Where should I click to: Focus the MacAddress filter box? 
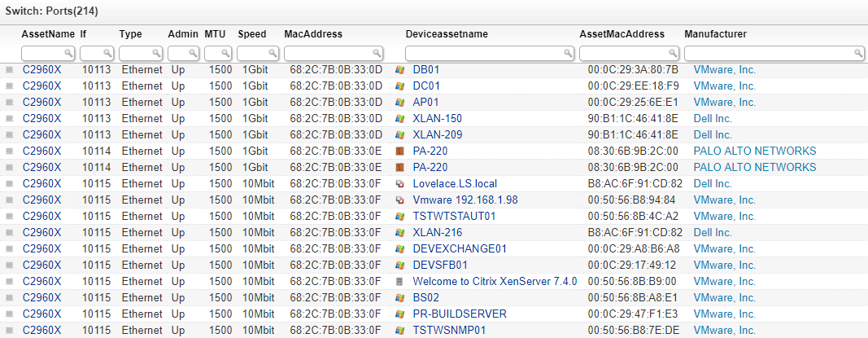coord(334,53)
